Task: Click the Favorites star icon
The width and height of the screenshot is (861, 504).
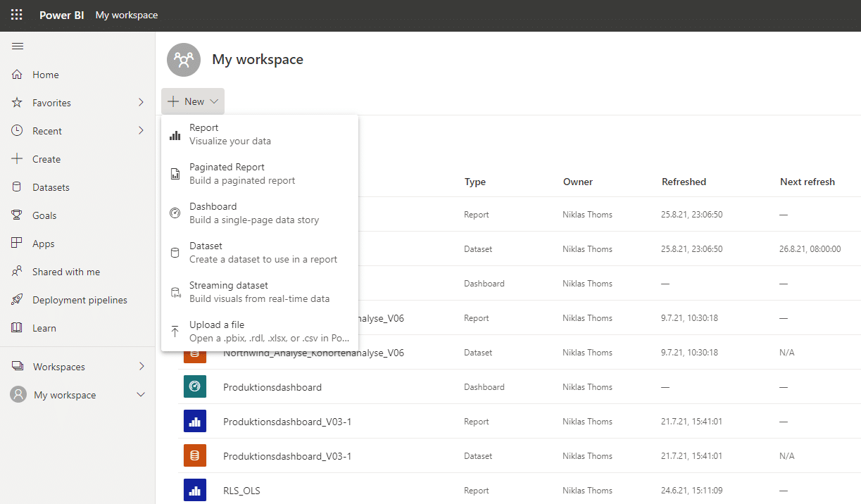Action: 18,103
